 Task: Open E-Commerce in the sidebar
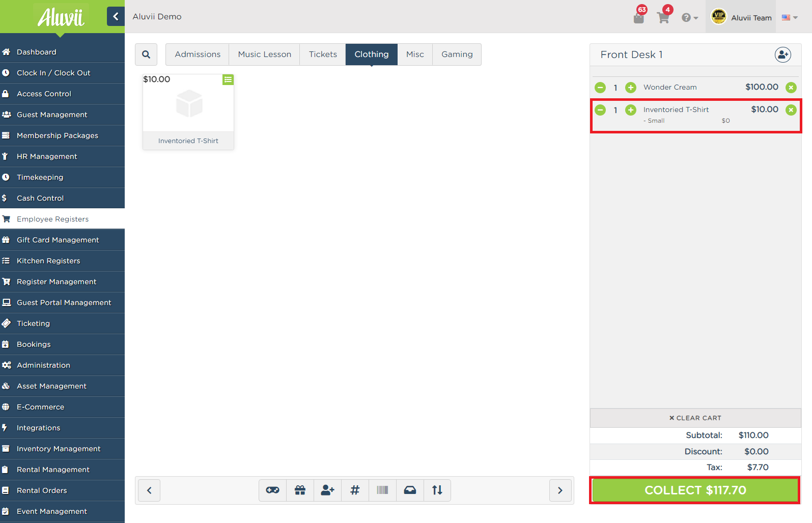(x=62, y=407)
